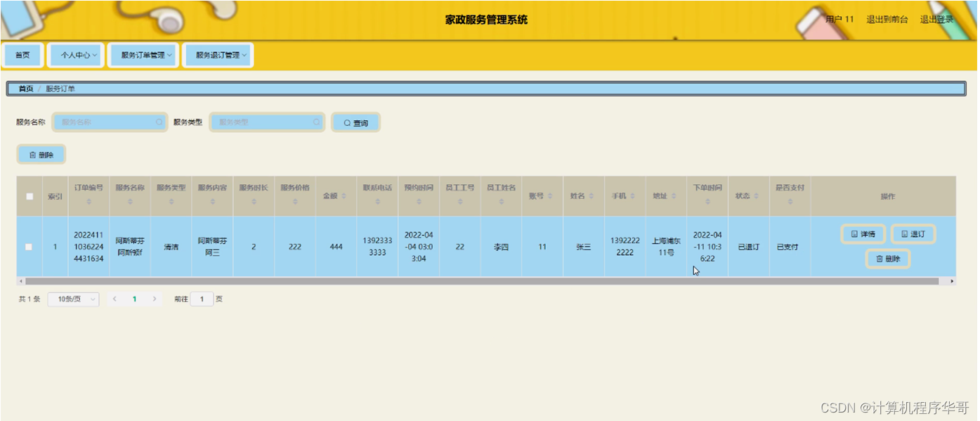Image resolution: width=980 pixels, height=421 pixels.
Task: Expand the 服务退订管理 dropdown menu
Action: (219, 55)
